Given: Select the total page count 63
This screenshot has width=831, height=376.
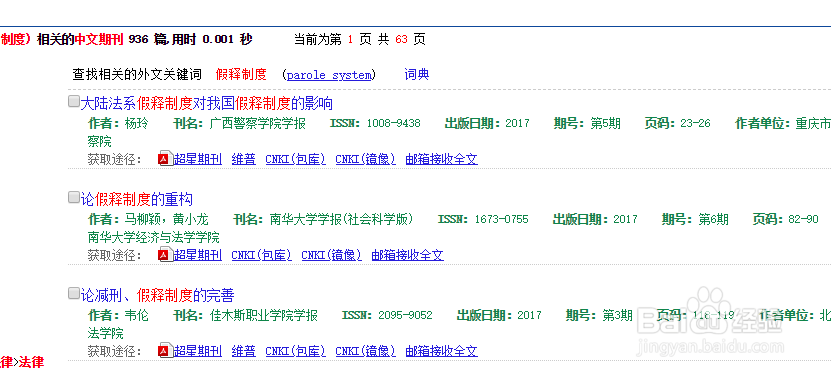Looking at the screenshot, I should pyautogui.click(x=401, y=39).
